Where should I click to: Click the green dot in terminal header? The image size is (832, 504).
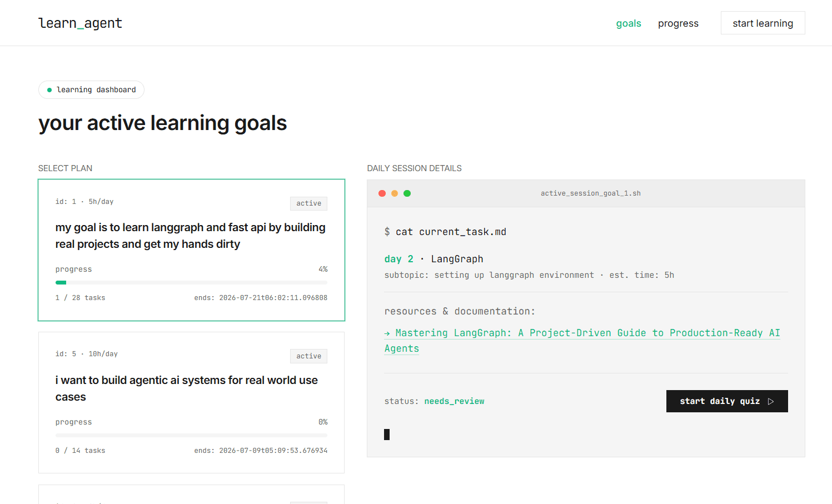(x=407, y=193)
